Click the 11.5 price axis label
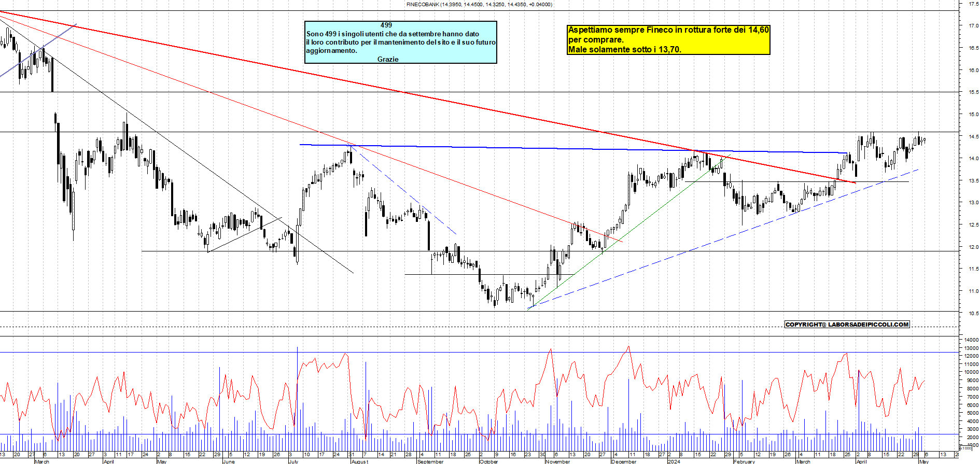The width and height of the screenshot is (980, 464). 973,269
